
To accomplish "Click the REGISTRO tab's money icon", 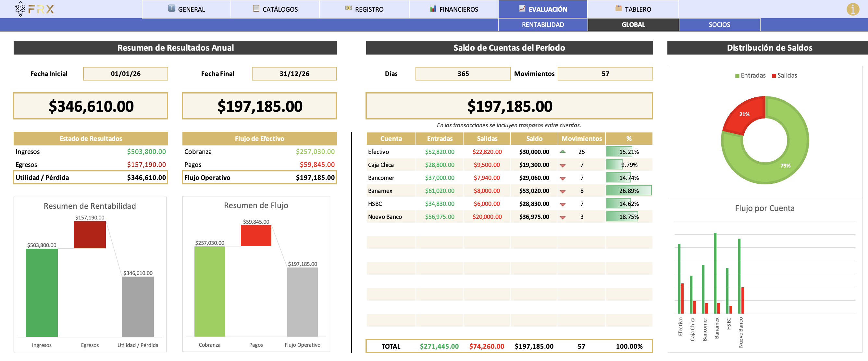I will tap(348, 8).
